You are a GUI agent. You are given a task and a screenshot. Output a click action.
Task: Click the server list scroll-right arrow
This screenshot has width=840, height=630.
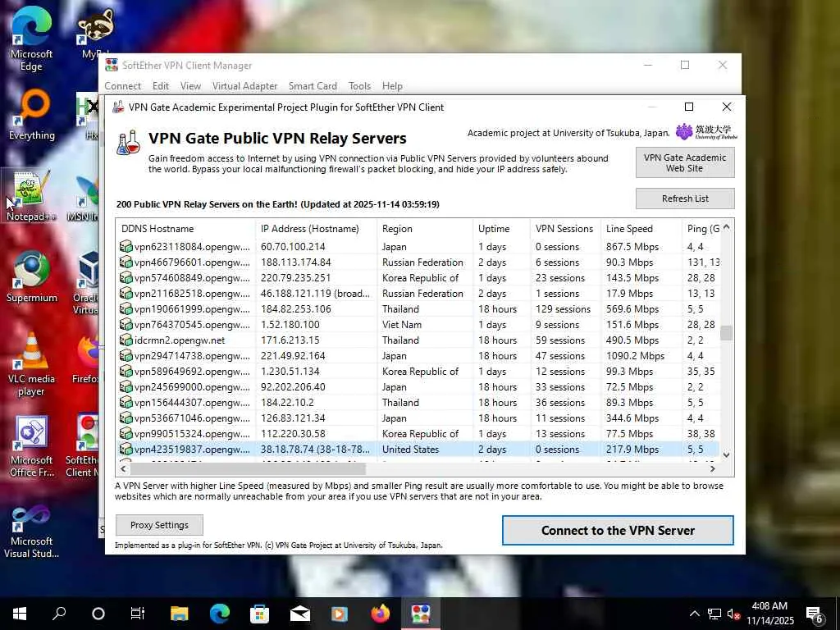[713, 468]
